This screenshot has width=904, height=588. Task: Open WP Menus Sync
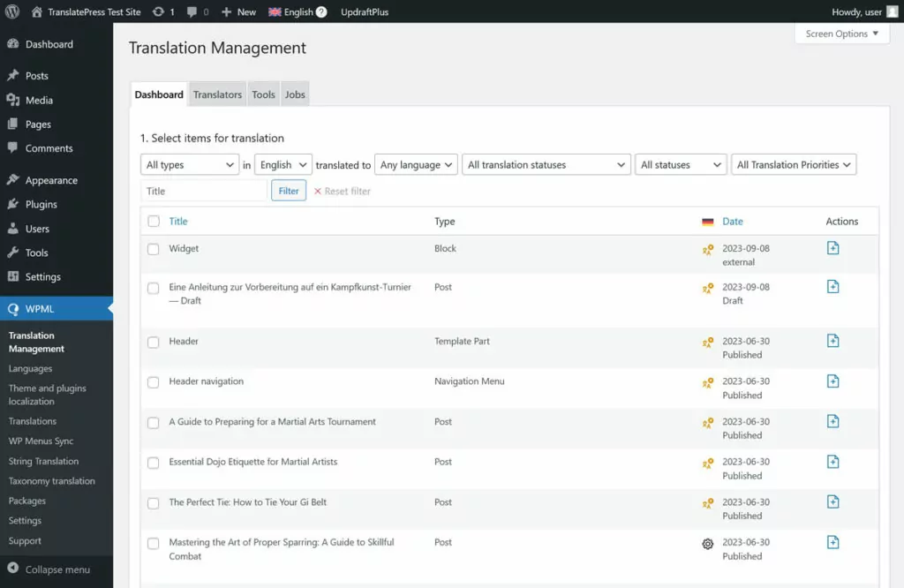(x=41, y=441)
